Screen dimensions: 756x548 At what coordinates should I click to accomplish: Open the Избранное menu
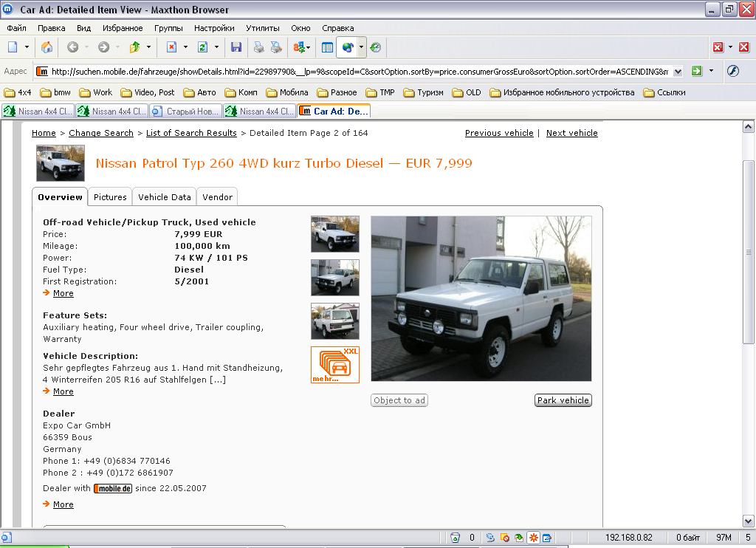123,28
